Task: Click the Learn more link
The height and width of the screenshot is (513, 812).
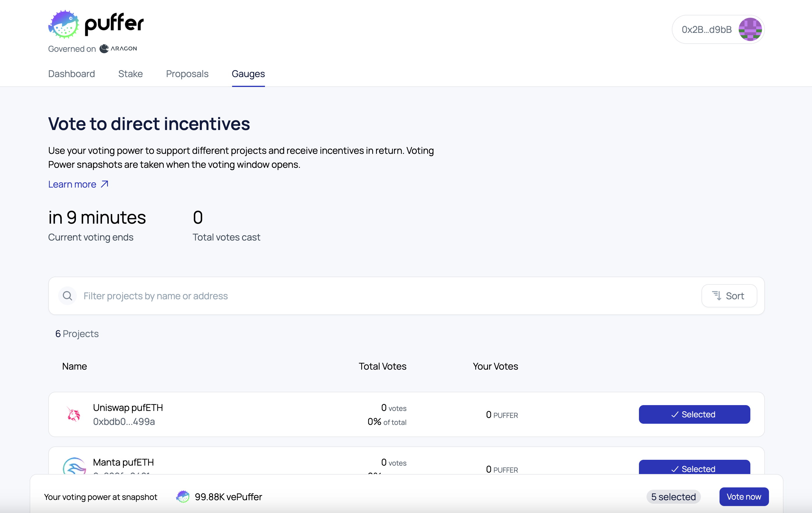Action: coord(78,184)
